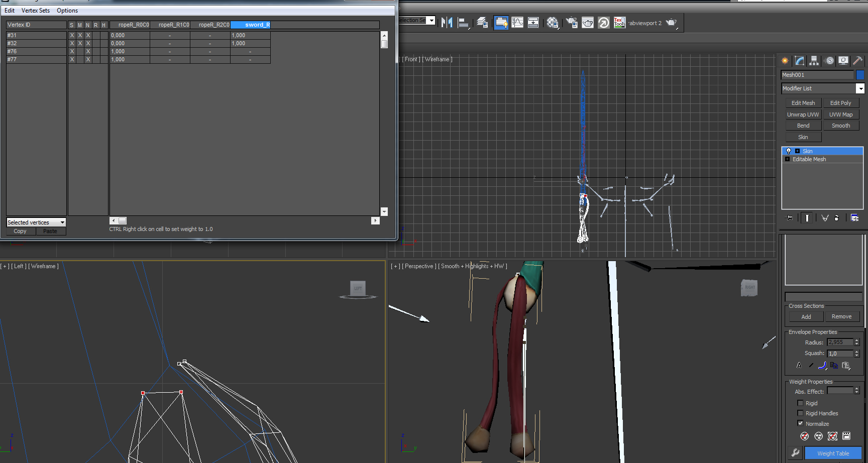868x463 pixels.
Task: Open the Curve Editor from the toolbar
Action: point(517,23)
